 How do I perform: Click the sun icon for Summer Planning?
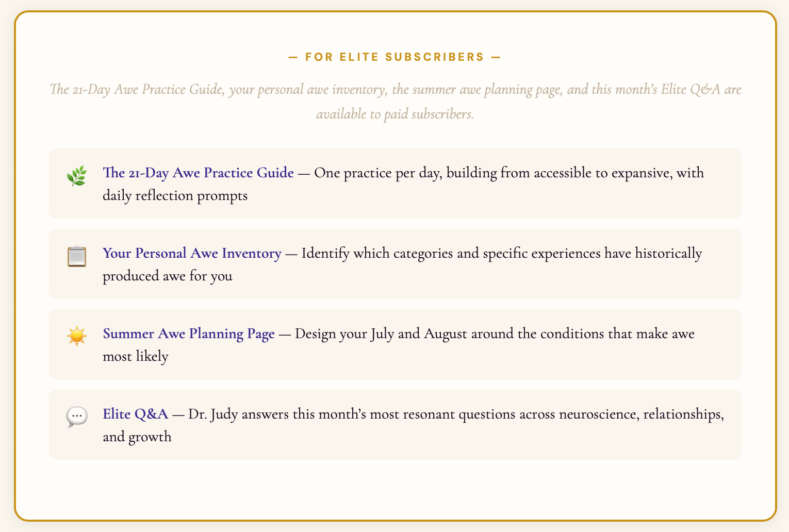[x=76, y=337]
